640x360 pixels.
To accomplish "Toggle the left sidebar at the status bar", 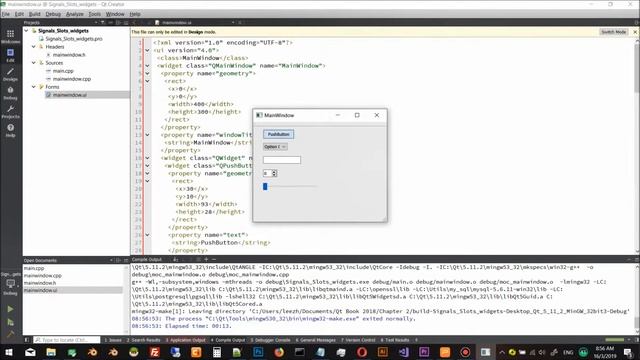I will [x=27, y=340].
